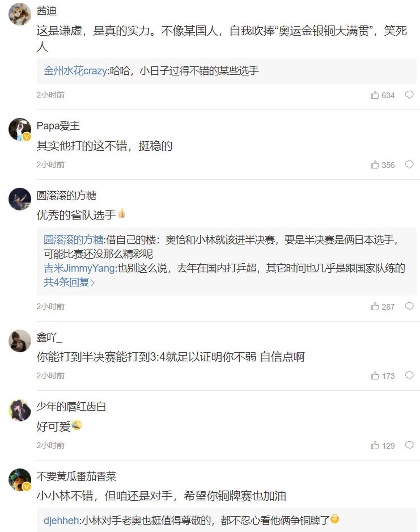Click username 少年的唇红齿白
The width and height of the screenshot is (420, 532).
71,407
